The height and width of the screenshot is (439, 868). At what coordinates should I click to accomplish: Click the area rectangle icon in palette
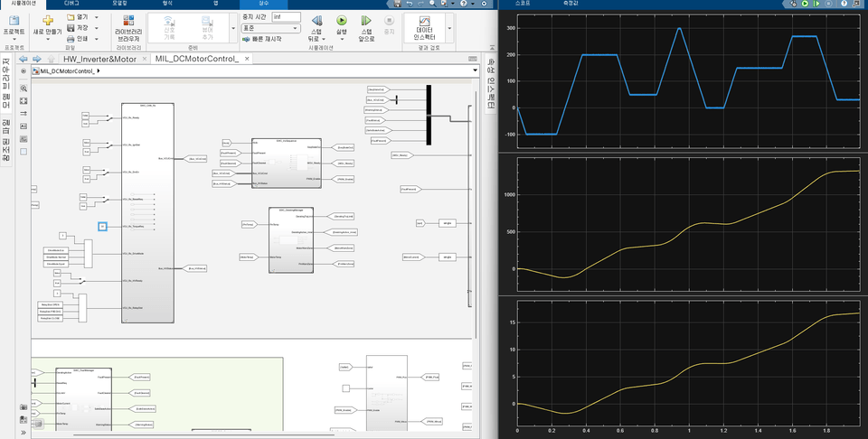click(24, 152)
